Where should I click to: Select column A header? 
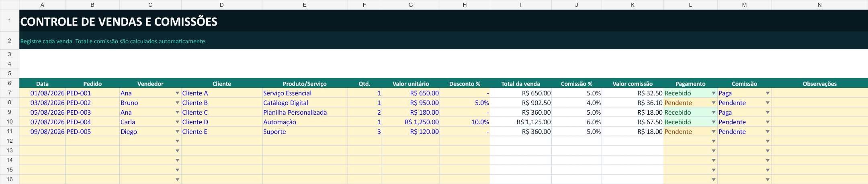(42, 5)
